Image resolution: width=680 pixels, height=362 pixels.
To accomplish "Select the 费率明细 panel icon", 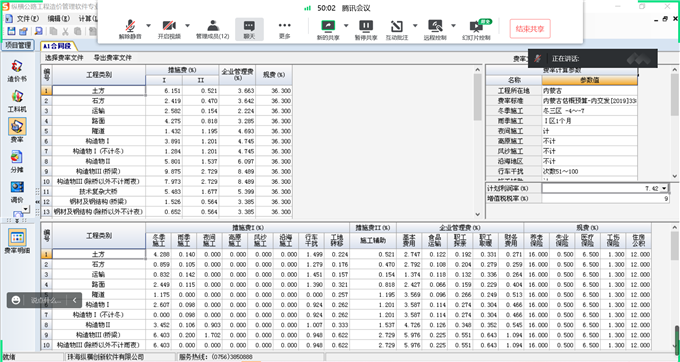I will 17,241.
